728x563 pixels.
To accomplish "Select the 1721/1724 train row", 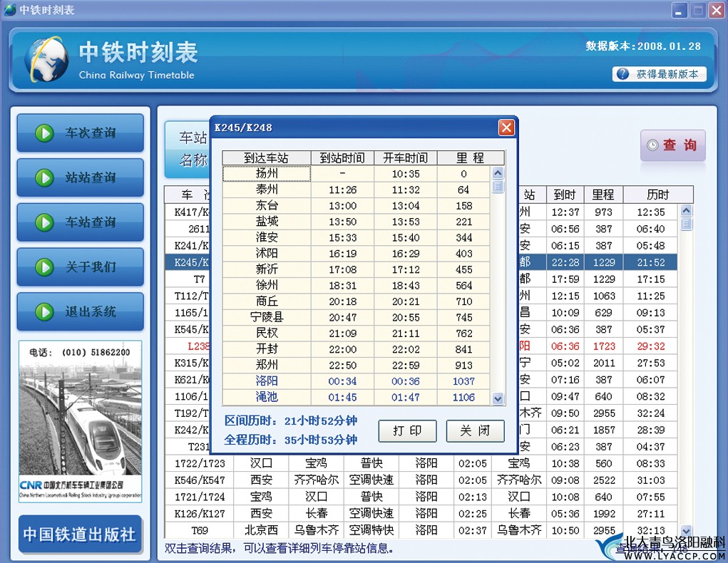I will pos(421,497).
